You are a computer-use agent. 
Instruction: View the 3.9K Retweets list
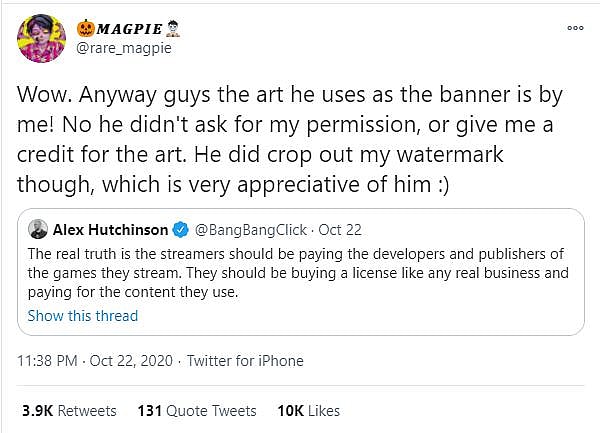tap(66, 410)
